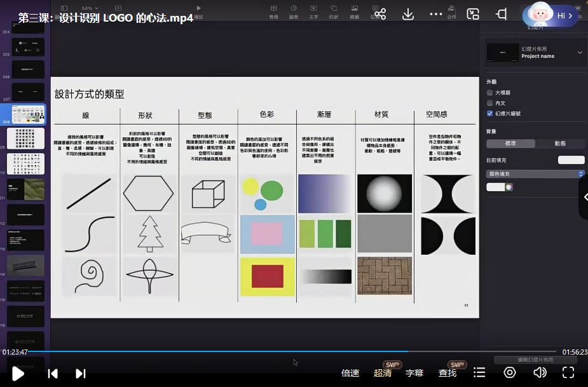Enable the 大標題 checkbox
This screenshot has width=588, height=387.
(490, 93)
